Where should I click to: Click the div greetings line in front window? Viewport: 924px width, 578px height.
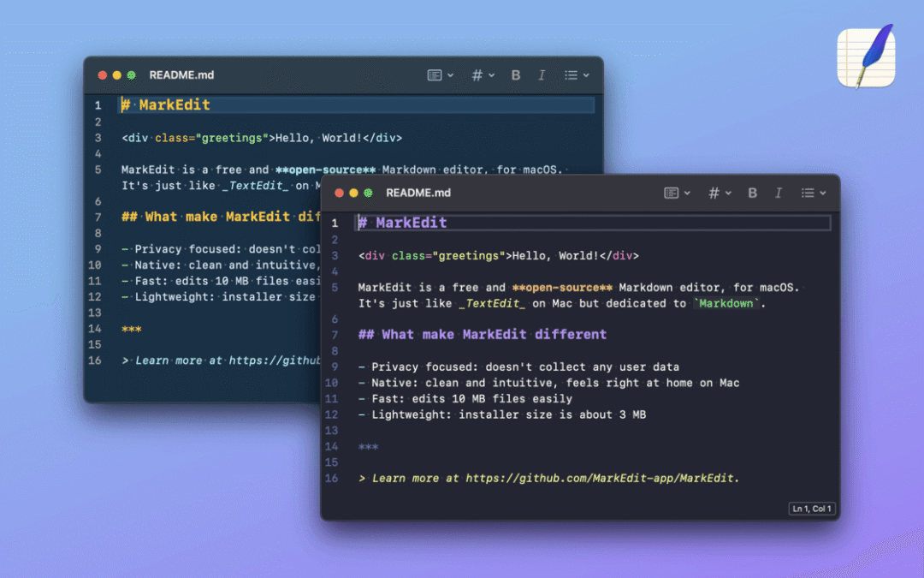click(x=499, y=255)
